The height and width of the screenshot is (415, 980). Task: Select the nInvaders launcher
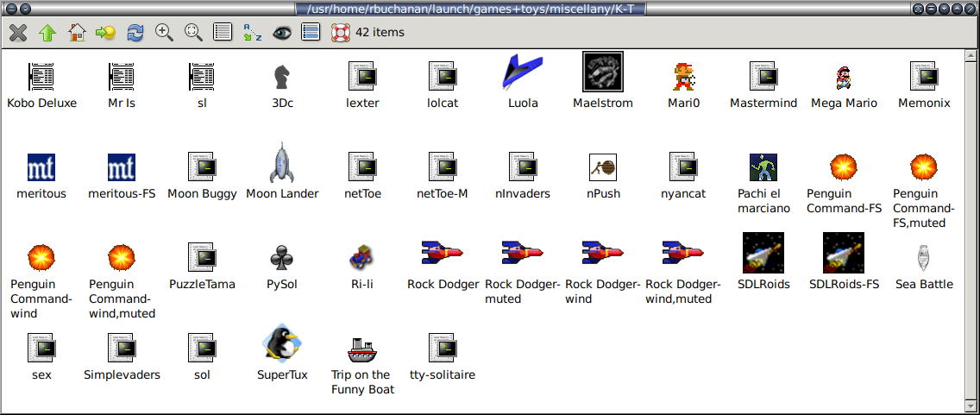(x=523, y=167)
